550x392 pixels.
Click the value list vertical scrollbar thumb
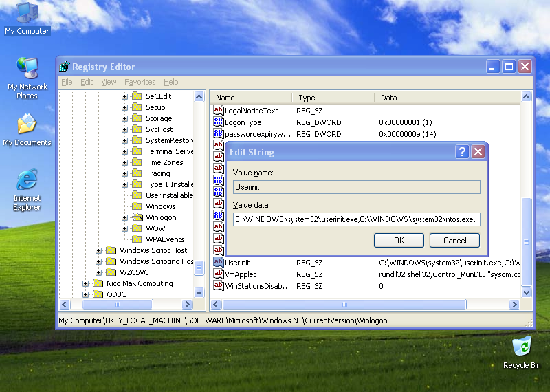tap(526, 242)
